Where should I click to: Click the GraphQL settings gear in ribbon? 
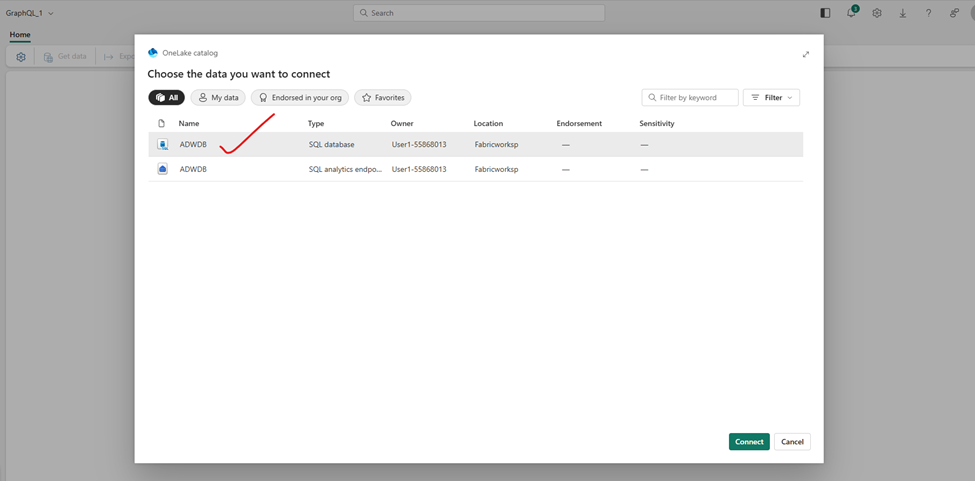[21, 57]
